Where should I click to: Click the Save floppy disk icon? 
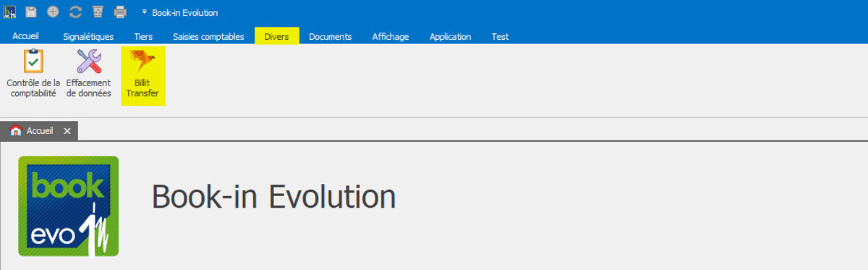click(x=31, y=12)
